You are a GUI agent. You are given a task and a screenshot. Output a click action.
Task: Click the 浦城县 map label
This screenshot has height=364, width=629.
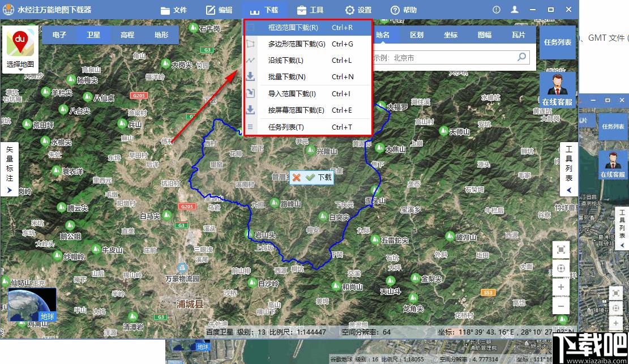190,304
